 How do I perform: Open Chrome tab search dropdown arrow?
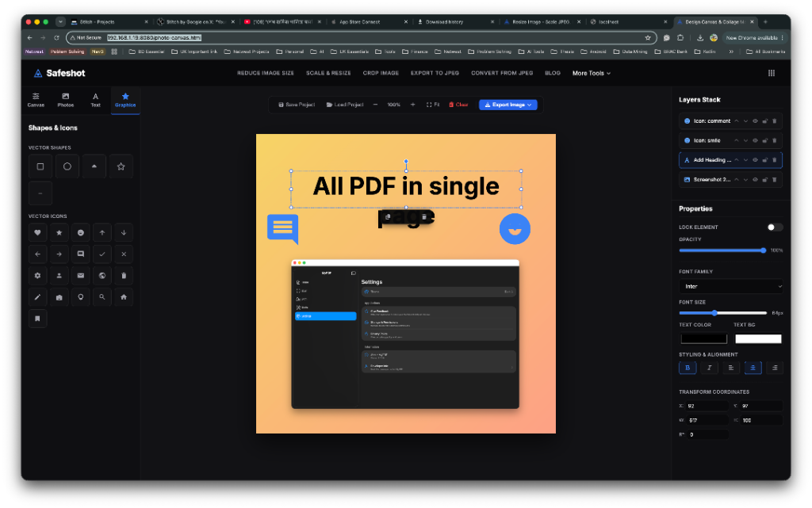click(x=60, y=21)
